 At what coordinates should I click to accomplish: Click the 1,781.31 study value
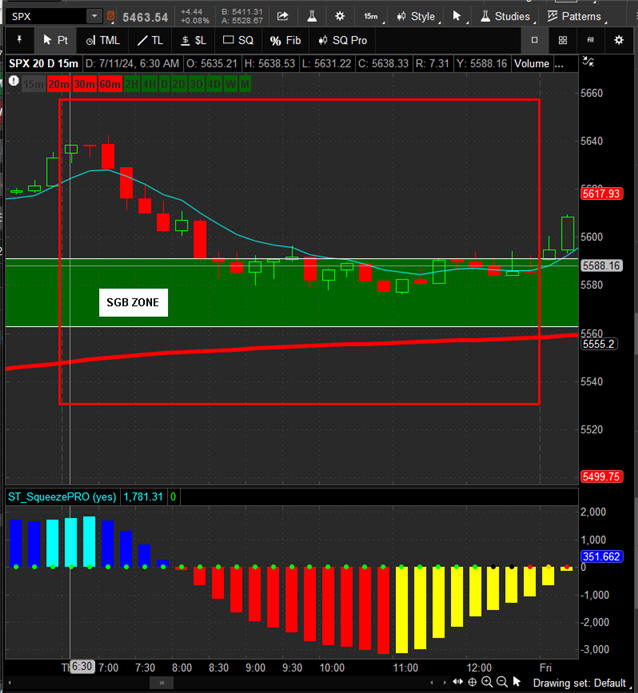pos(143,497)
